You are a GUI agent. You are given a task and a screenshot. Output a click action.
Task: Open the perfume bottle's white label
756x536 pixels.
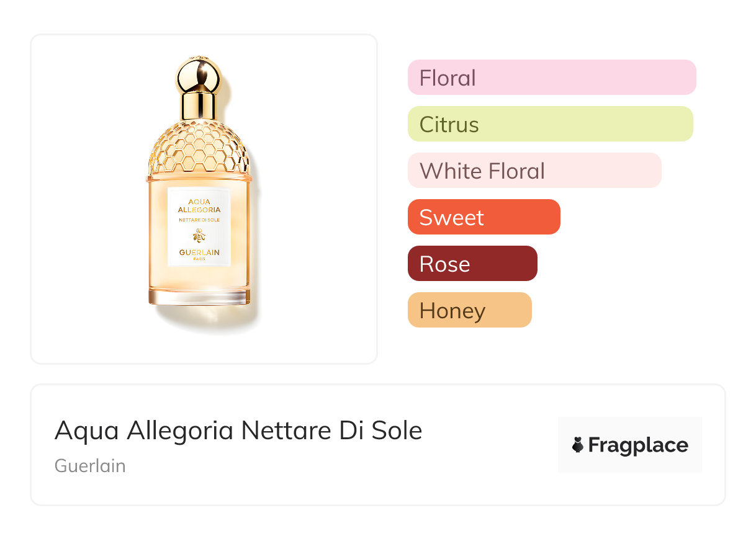click(199, 226)
